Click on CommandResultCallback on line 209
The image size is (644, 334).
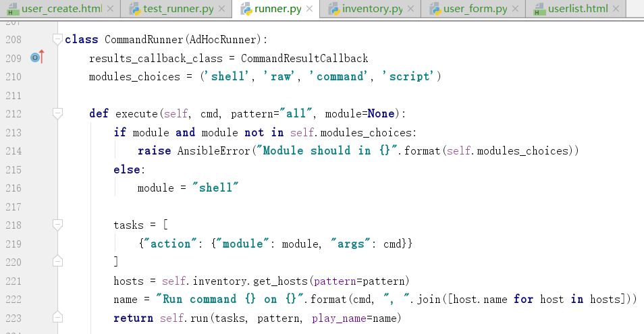(304, 58)
